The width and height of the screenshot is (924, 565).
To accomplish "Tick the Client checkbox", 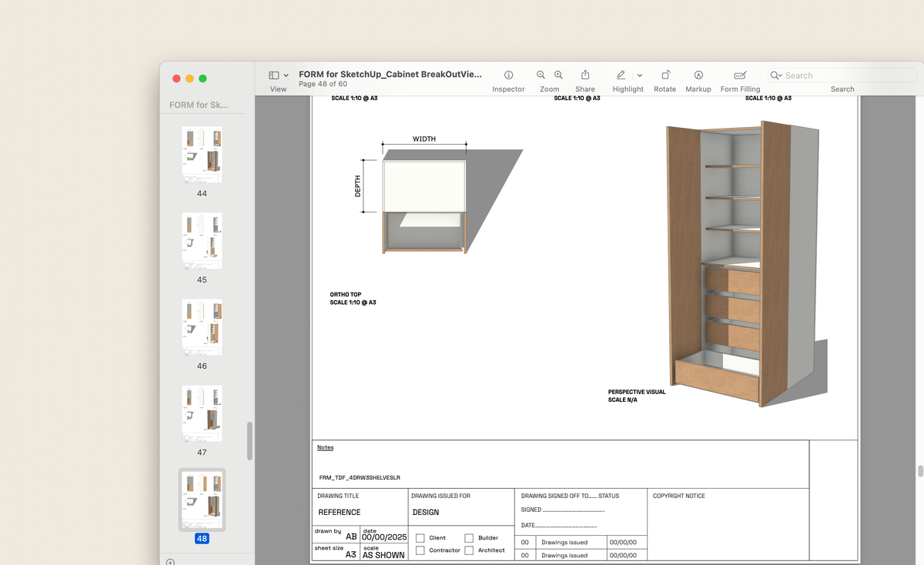I will (420, 538).
